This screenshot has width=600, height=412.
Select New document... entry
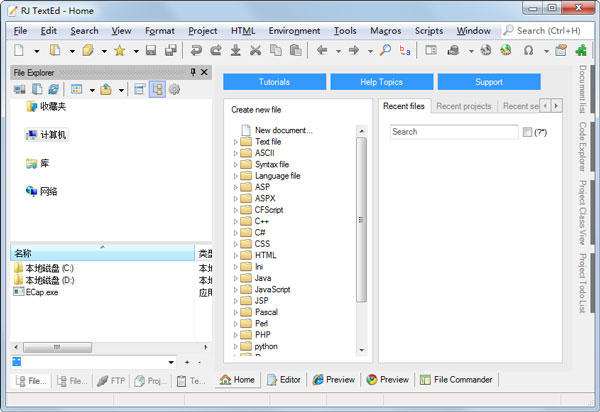pos(283,130)
